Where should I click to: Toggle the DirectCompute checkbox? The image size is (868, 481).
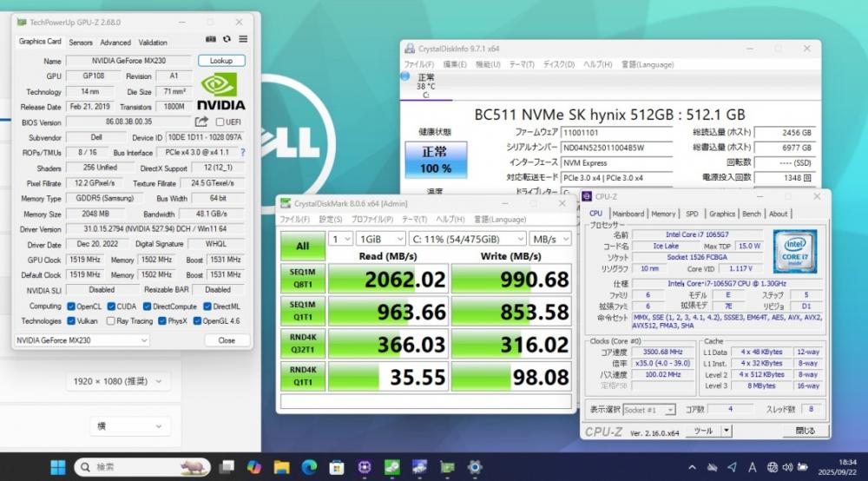[x=147, y=306]
